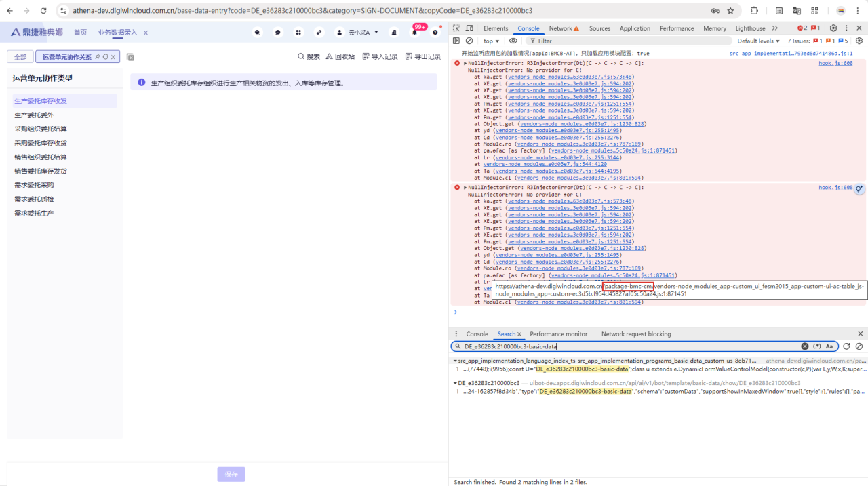Select 采购组织委托结算 in the list
This screenshot has height=486, width=868.
pyautogui.click(x=41, y=129)
